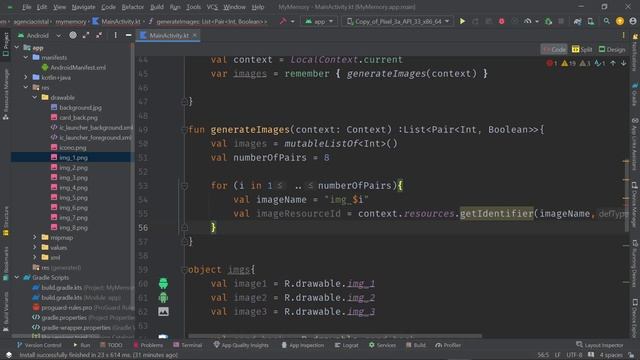Close the MainActivity.kt tab
This screenshot has width=640, height=360.
pyautogui.click(x=195, y=36)
